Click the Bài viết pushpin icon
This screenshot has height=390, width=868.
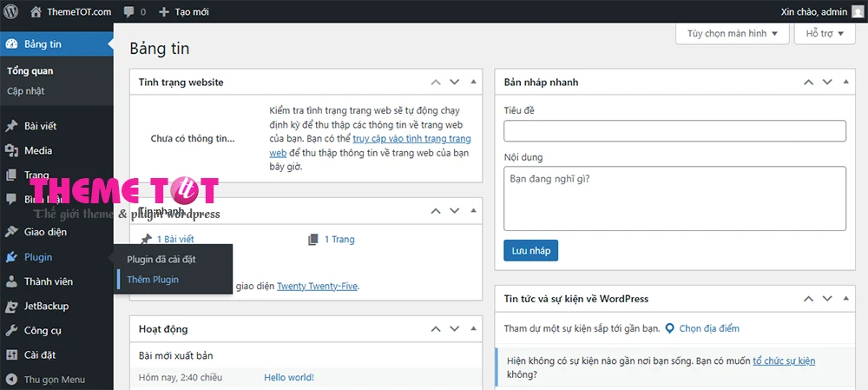(11, 126)
